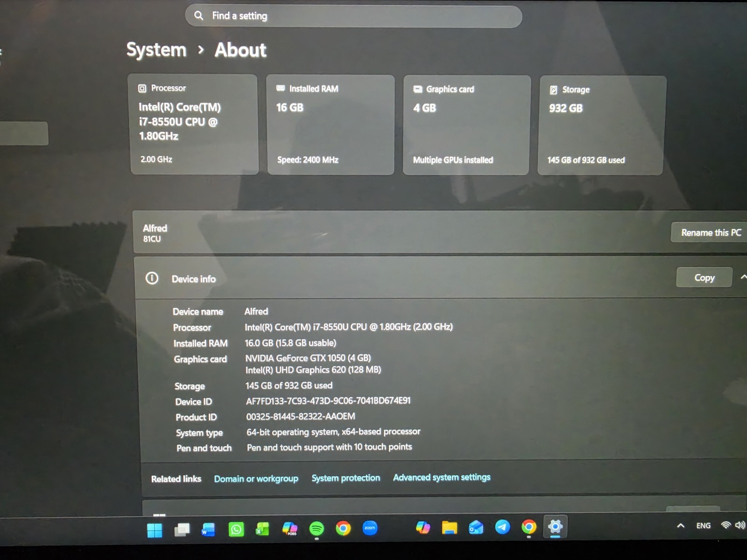Screen dimensions: 747x560
Task: Open Advanced system settings link
Action: click(x=442, y=477)
